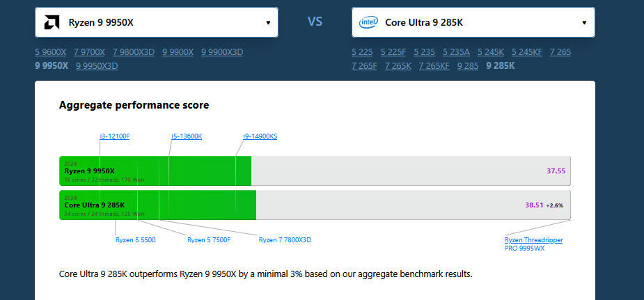Click the bold 9 285K entry
Image resolution: width=644 pixels, height=300 pixels.
pyautogui.click(x=501, y=65)
